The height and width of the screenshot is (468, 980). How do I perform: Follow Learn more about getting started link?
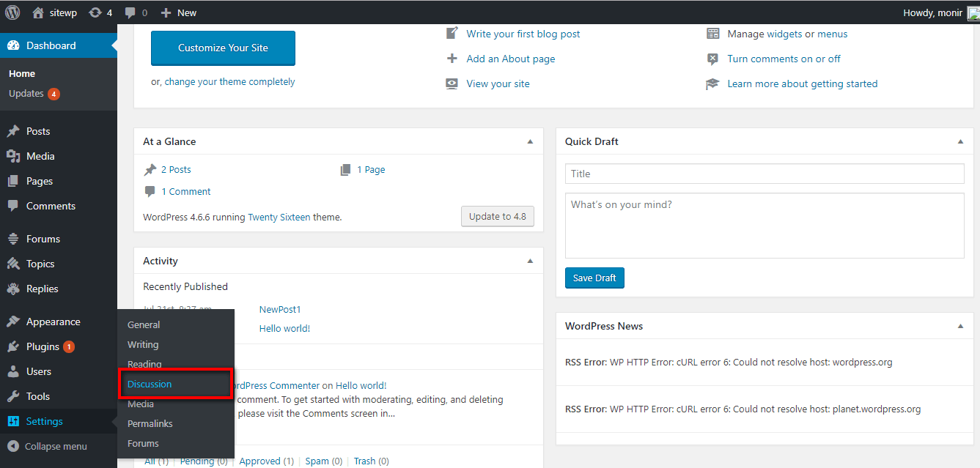(803, 83)
